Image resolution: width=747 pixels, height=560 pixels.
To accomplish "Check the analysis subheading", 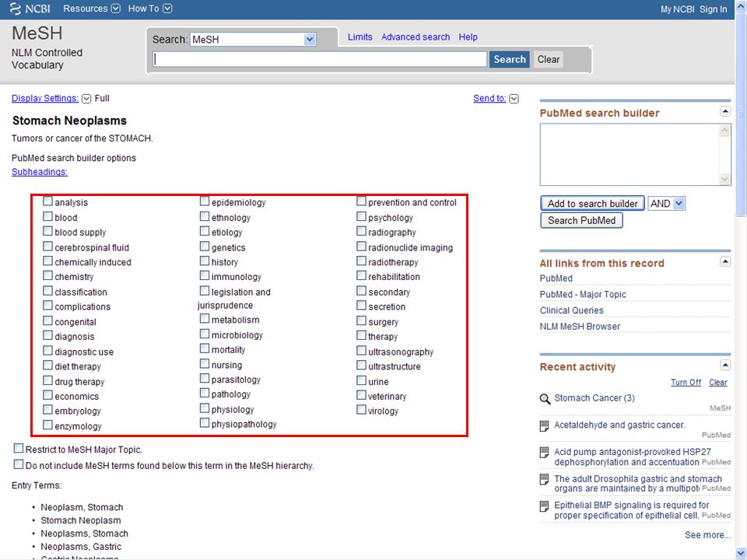I will click(47, 201).
